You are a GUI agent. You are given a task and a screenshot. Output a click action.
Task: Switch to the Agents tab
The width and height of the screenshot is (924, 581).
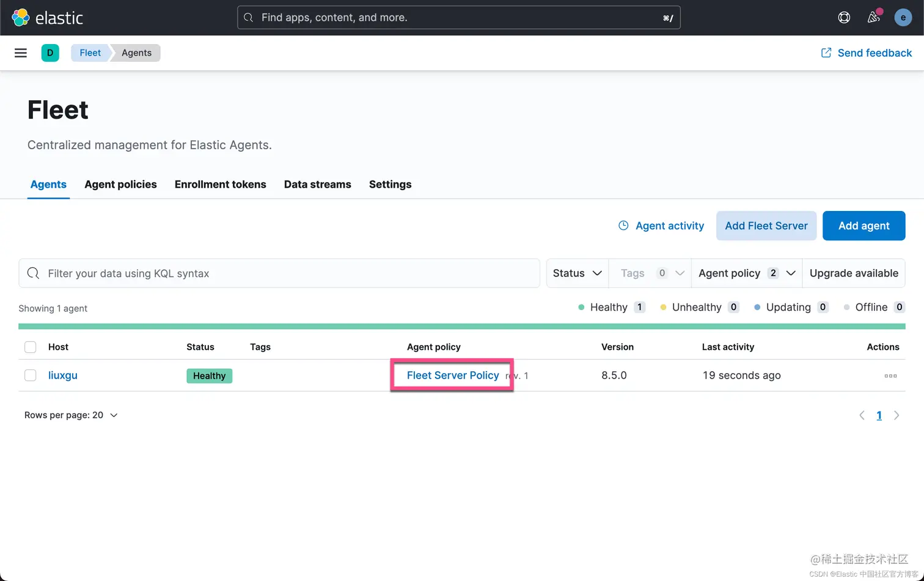pos(48,185)
